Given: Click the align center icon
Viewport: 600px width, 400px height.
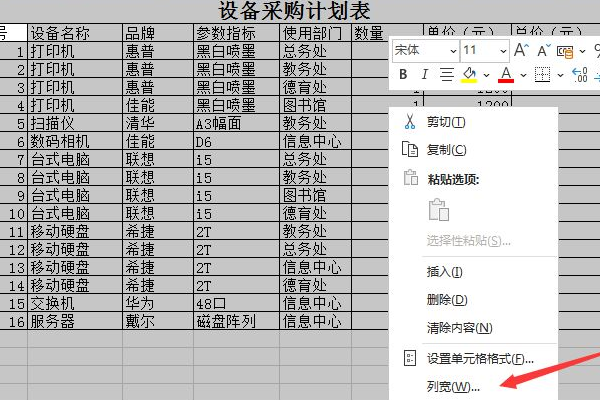Looking at the screenshot, I should tap(446, 75).
